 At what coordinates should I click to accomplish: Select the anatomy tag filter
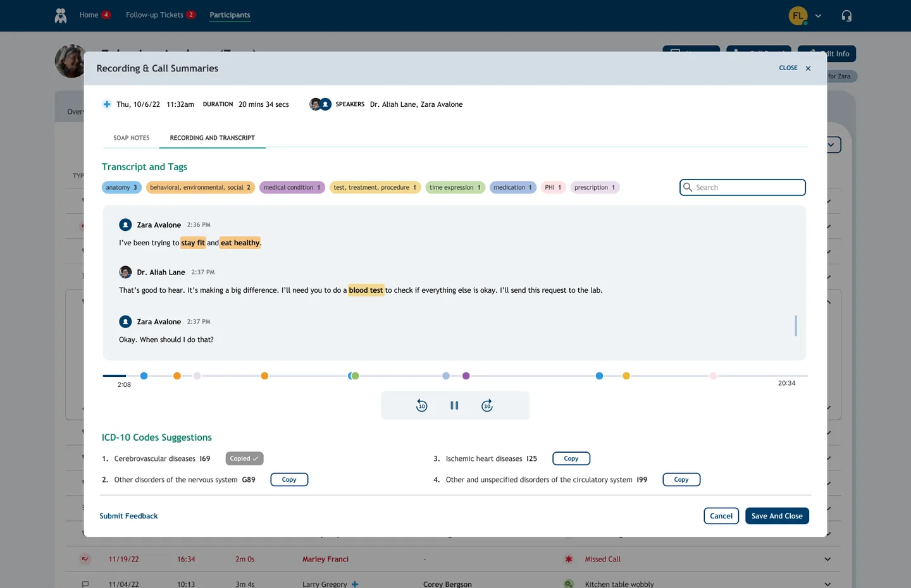coord(121,187)
